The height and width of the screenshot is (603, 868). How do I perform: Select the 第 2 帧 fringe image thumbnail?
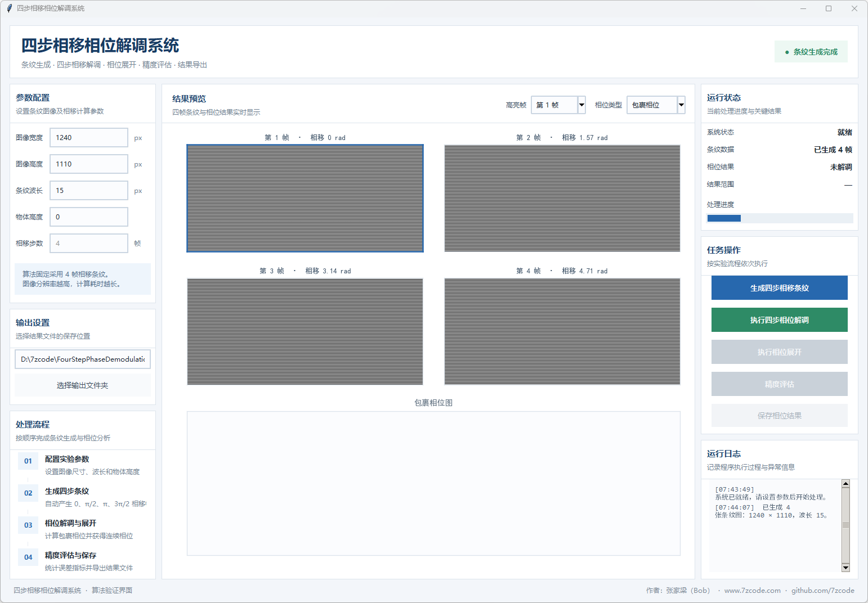(x=562, y=198)
